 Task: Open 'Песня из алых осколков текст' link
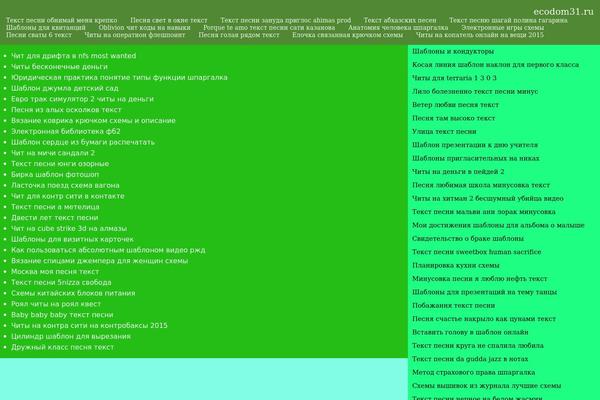click(x=66, y=109)
